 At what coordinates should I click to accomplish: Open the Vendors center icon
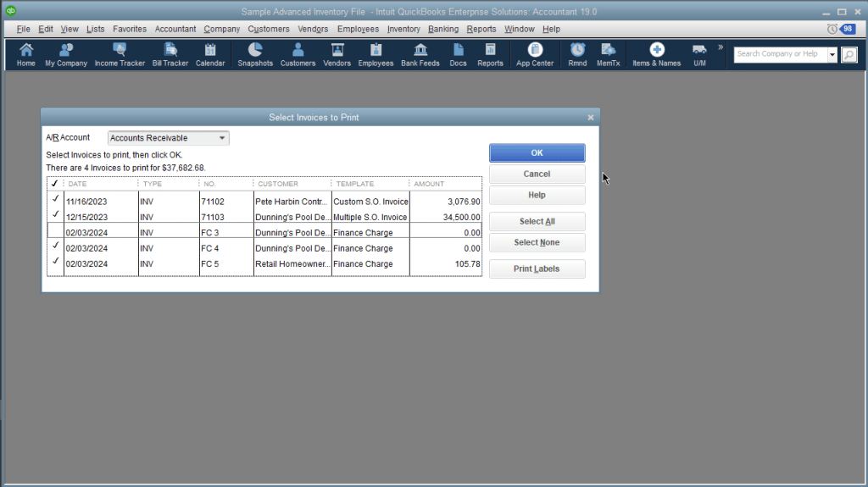[x=337, y=55]
